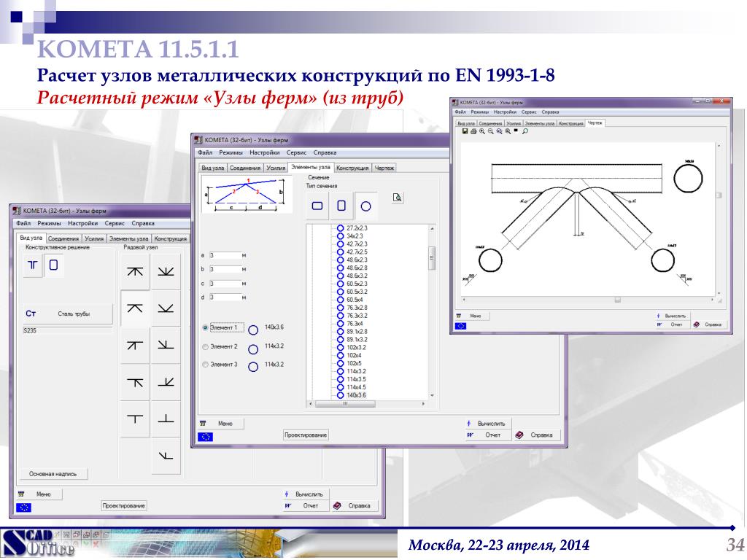
Task: Click the save icon in drawing toolbar
Action: (465, 131)
